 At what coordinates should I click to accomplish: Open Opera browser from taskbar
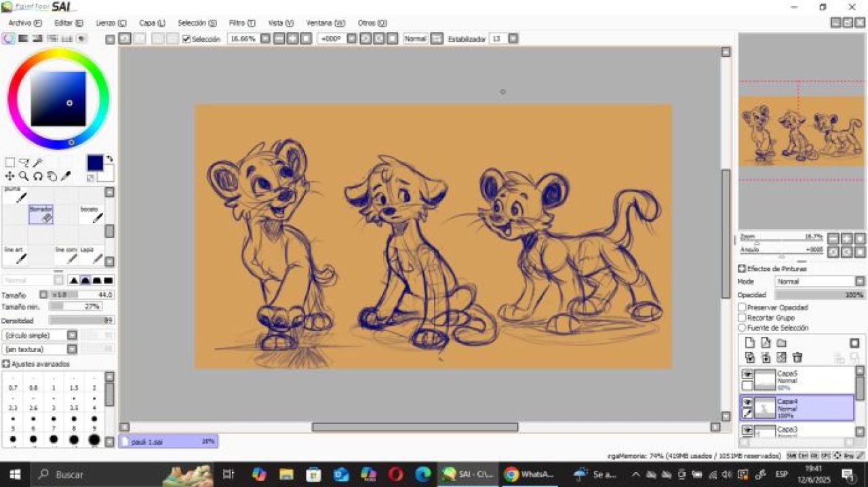[396, 474]
